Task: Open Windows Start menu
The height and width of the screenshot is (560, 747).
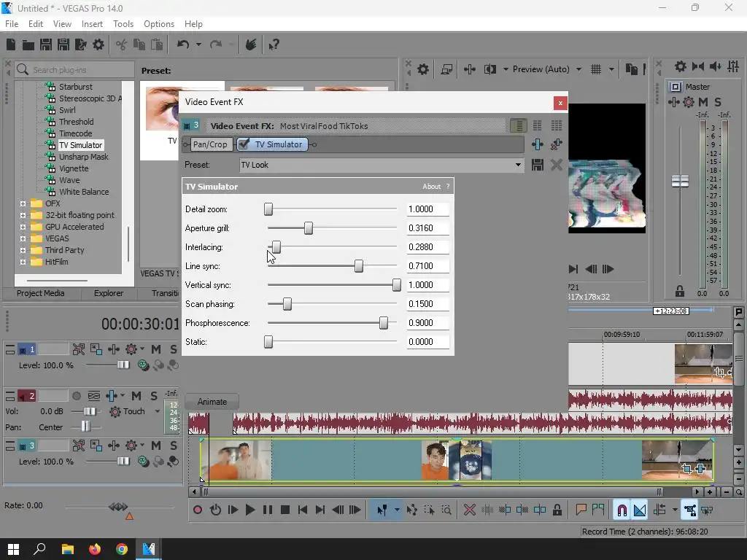Action: pyautogui.click(x=13, y=549)
